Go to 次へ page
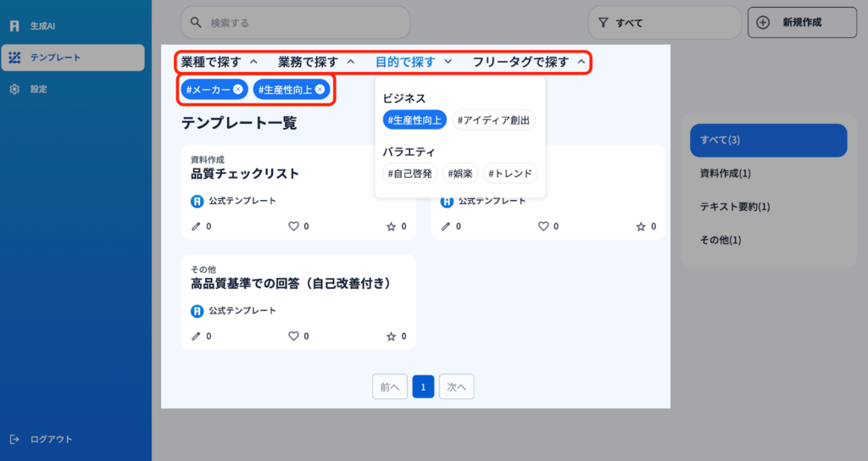This screenshot has width=868, height=461. coord(457,386)
